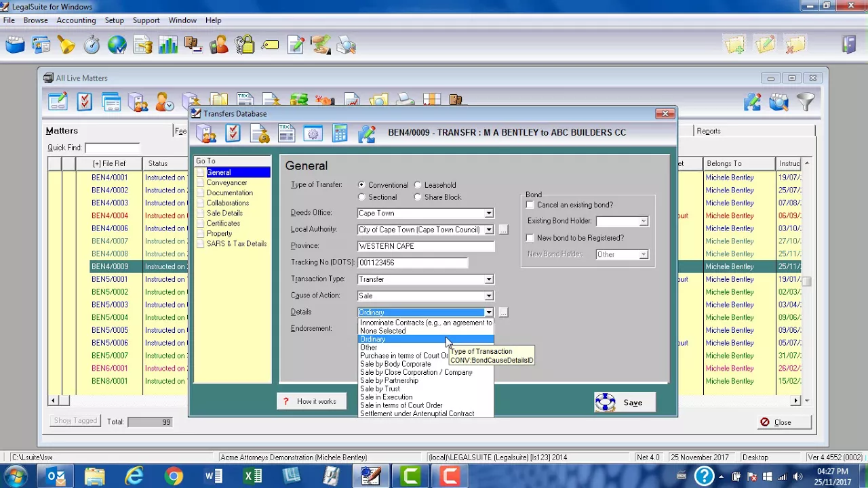Go to the Conveyancer section
The width and height of the screenshot is (868, 488).
click(x=226, y=183)
